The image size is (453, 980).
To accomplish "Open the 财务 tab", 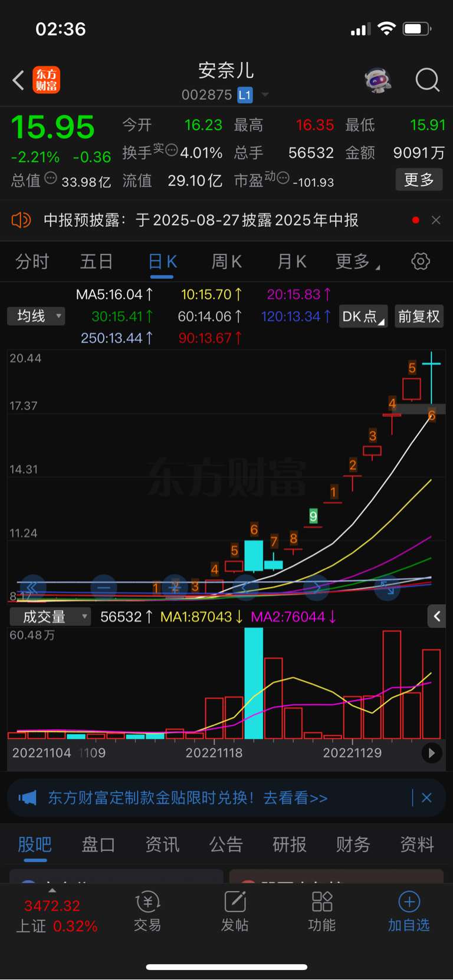I will (353, 845).
